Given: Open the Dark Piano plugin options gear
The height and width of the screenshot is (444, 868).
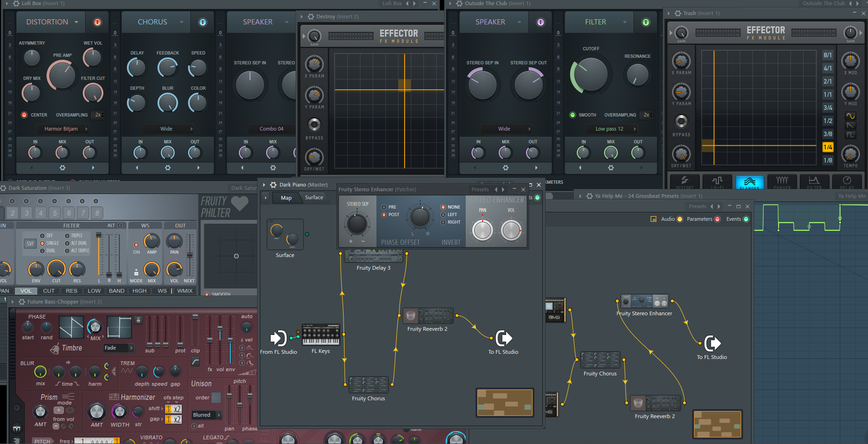Looking at the screenshot, I should pos(273,185).
